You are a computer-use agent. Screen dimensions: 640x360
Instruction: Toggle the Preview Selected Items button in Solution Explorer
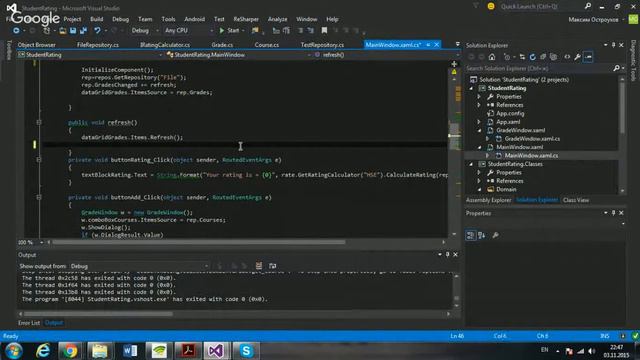click(588, 57)
